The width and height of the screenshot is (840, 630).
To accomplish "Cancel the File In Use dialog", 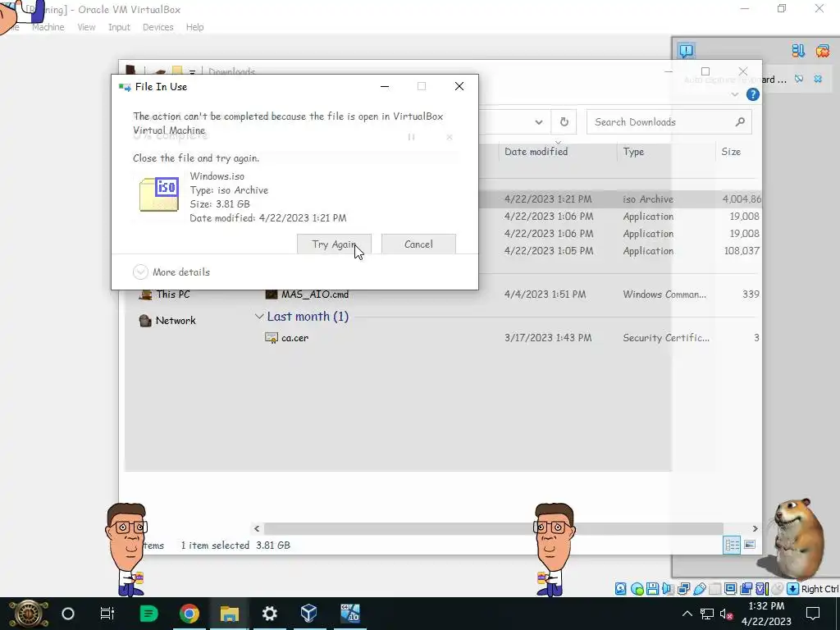I will pyautogui.click(x=418, y=244).
